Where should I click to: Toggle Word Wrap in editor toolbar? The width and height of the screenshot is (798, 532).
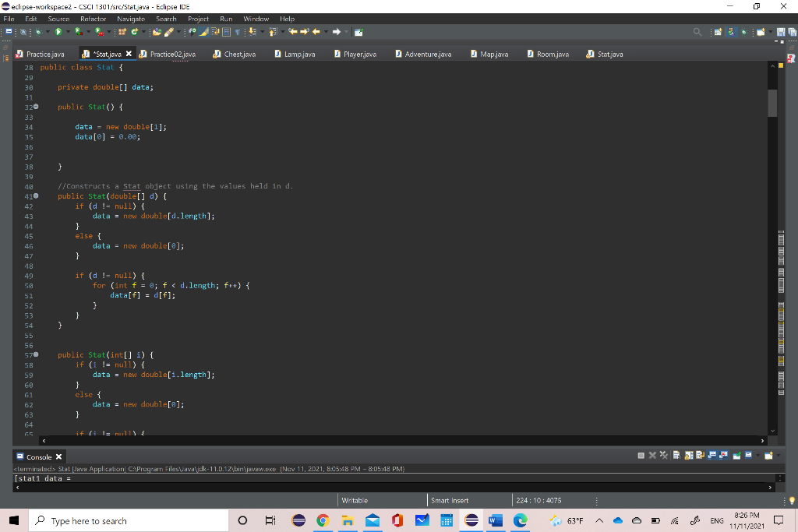[x=215, y=32]
